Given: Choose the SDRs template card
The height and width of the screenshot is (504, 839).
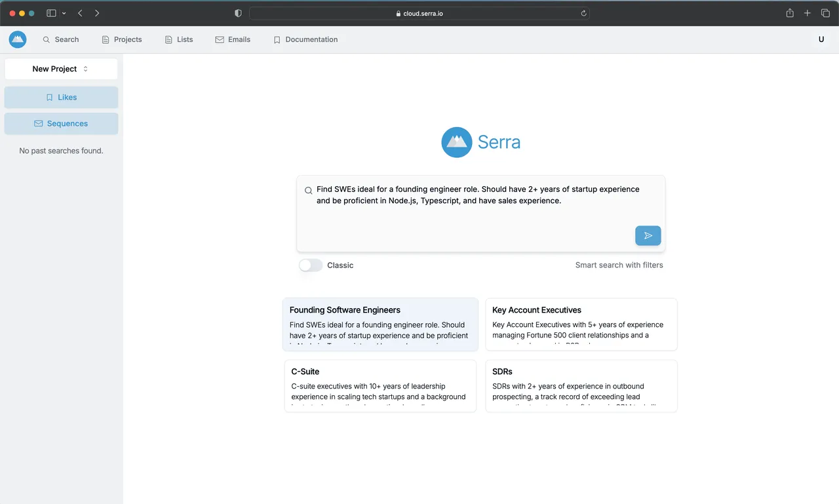Looking at the screenshot, I should [581, 386].
